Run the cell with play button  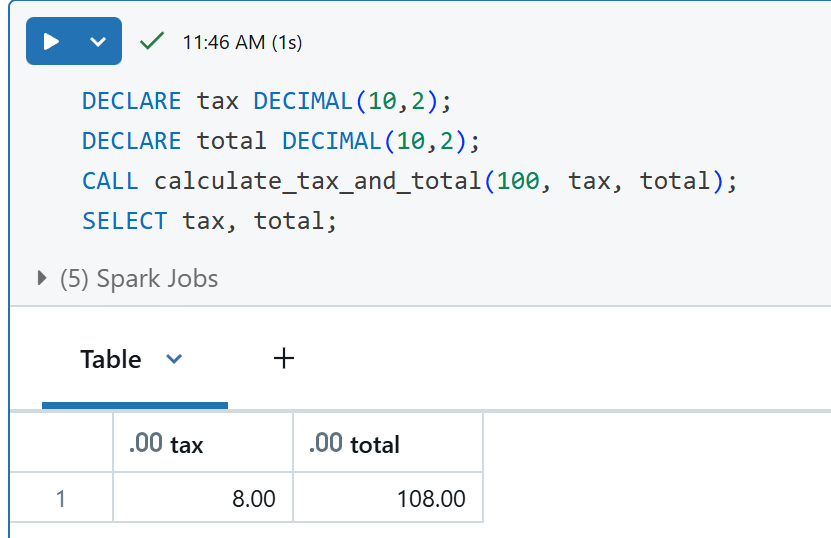51,41
